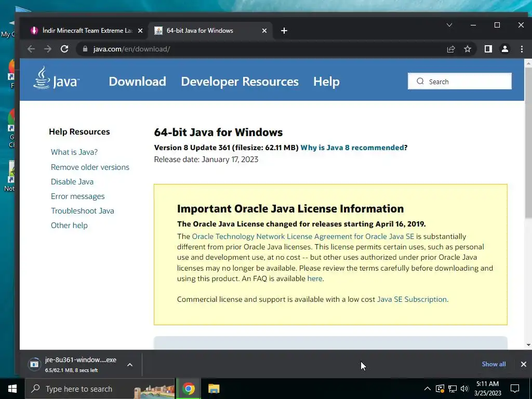Click the 'Help Resources' heading

pos(79,131)
